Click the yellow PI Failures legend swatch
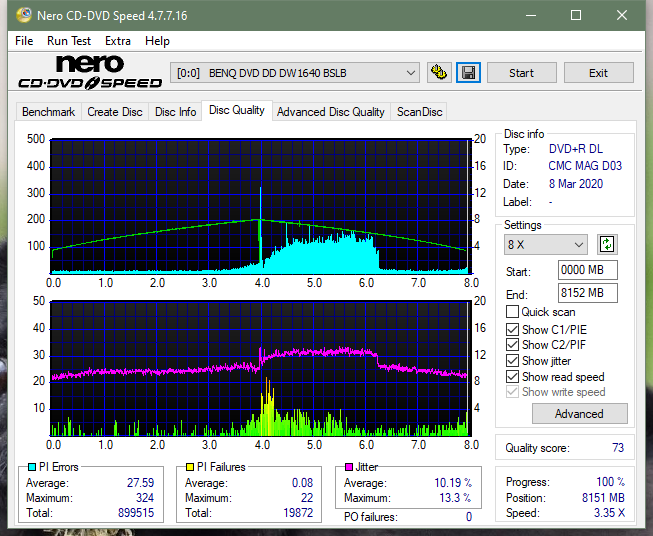This screenshot has width=653, height=536. (x=190, y=467)
